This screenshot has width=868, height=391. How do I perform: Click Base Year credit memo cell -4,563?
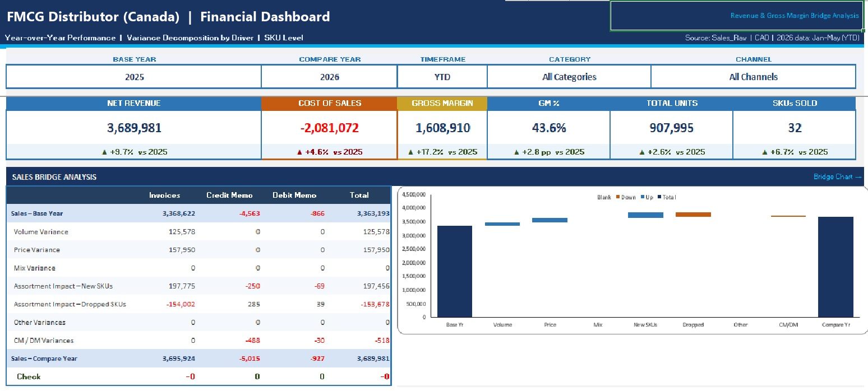click(249, 213)
